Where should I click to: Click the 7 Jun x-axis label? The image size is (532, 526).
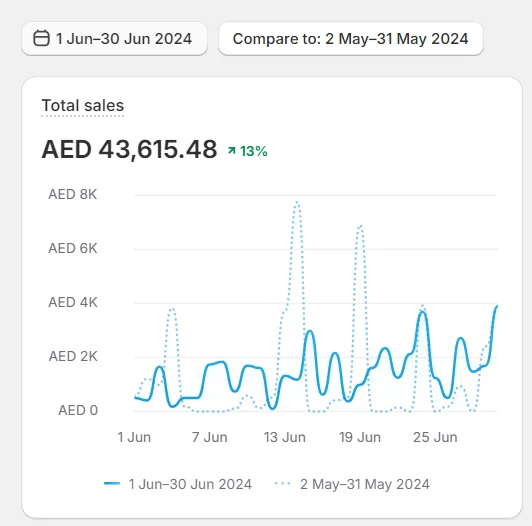tap(209, 437)
